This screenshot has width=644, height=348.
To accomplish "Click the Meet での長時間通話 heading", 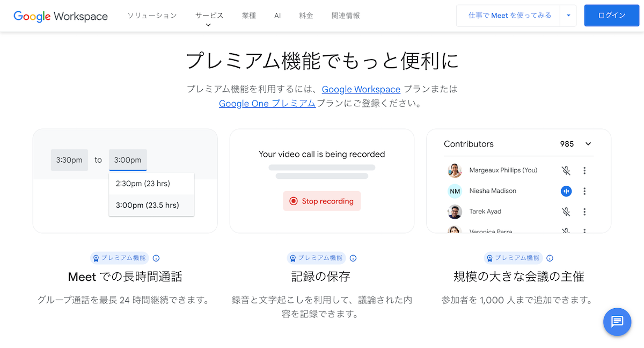I will [x=125, y=277].
